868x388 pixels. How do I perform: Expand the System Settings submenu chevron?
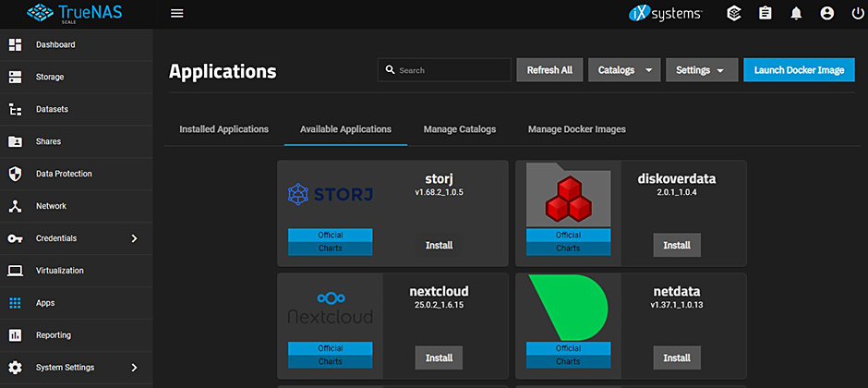coord(134,368)
